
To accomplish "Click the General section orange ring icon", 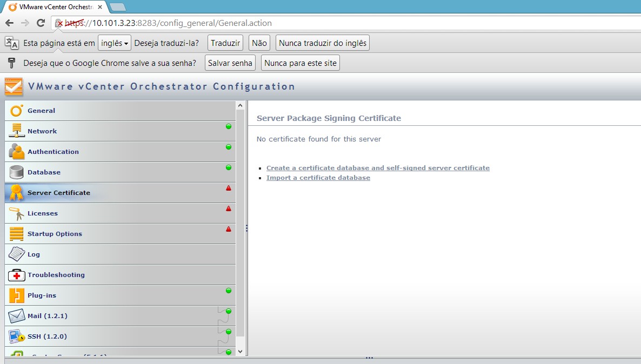I will pos(17,111).
